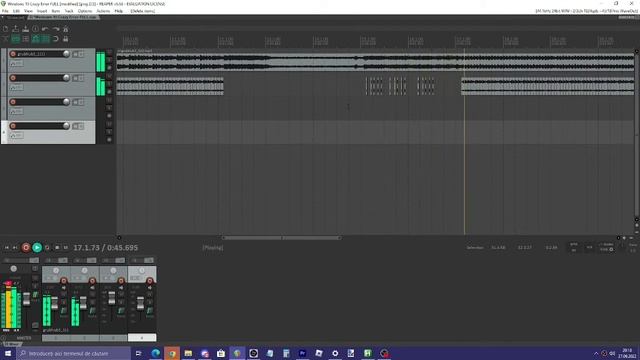Click the second track envelope/automation button
Image resolution: width=640 pixels, height=360 pixels.
[x=16, y=88]
